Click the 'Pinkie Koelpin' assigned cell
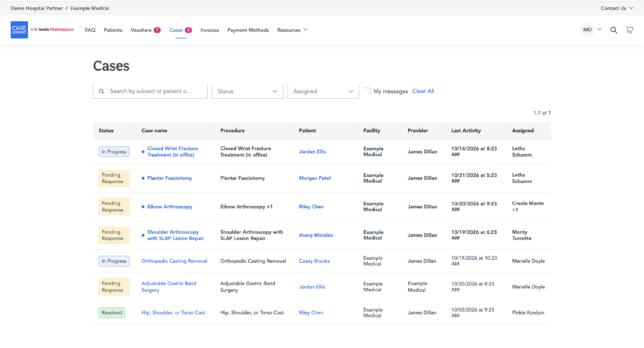The image size is (644, 348). click(528, 313)
